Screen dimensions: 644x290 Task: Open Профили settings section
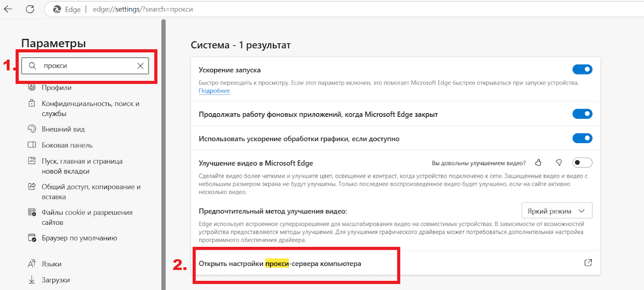pyautogui.click(x=57, y=87)
